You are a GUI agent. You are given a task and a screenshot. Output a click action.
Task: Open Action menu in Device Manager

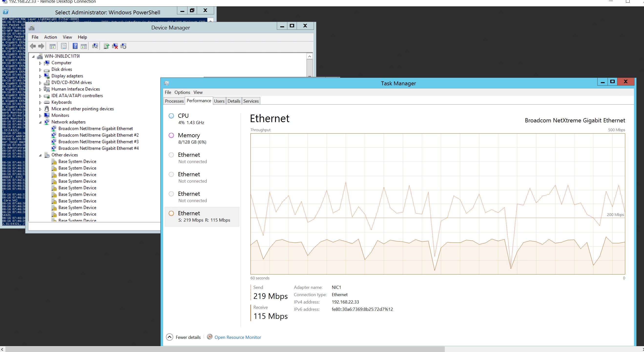(50, 37)
